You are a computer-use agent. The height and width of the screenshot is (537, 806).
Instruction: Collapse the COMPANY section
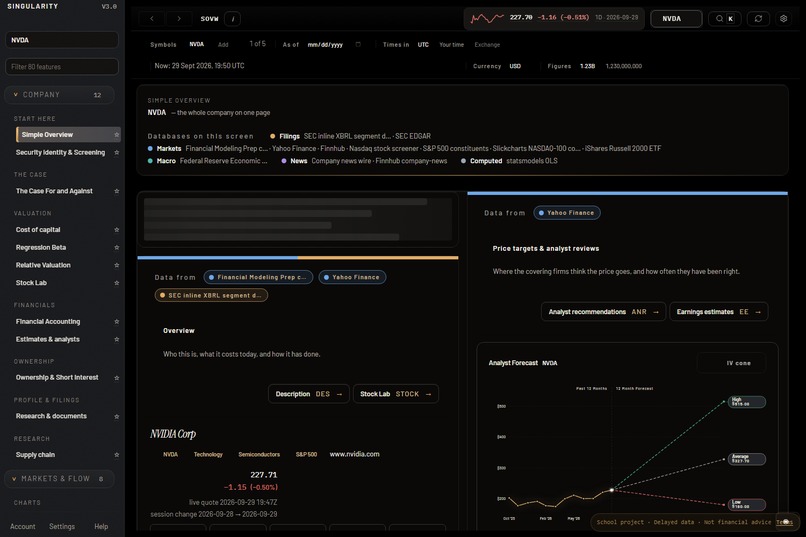pyautogui.click(x=59, y=95)
